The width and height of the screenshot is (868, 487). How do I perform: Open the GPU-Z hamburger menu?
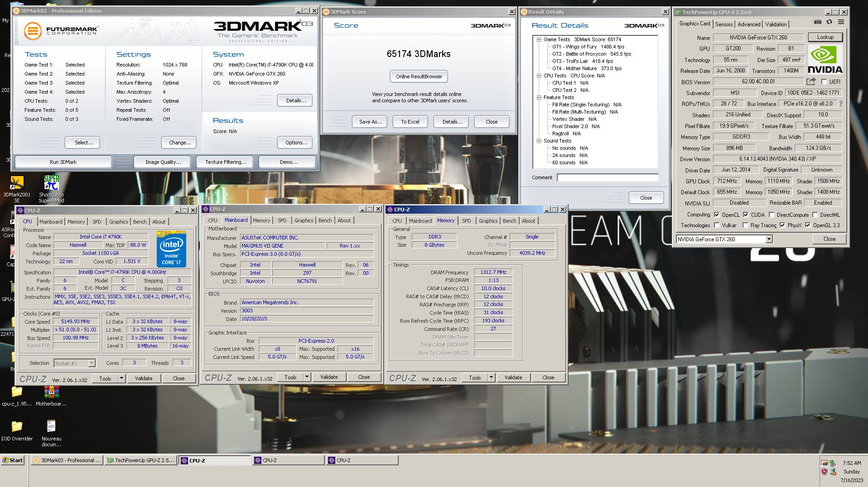(841, 22)
